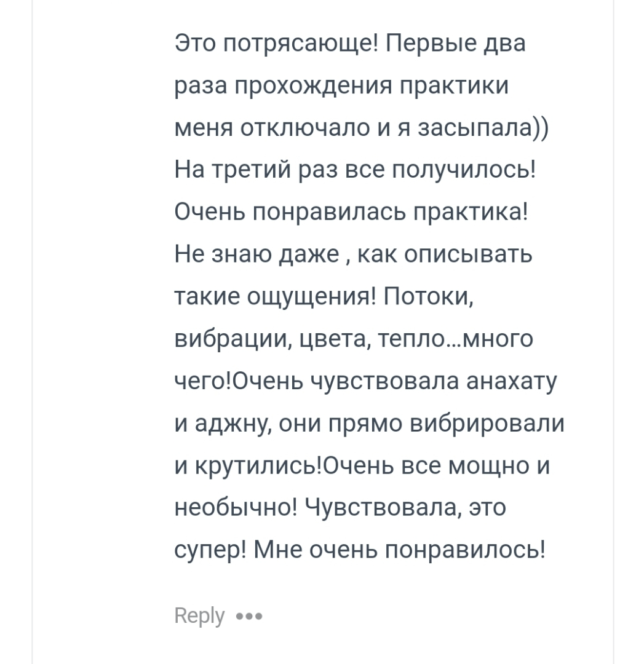Click the text "такие ощущения! Потоки,"

click(x=324, y=297)
